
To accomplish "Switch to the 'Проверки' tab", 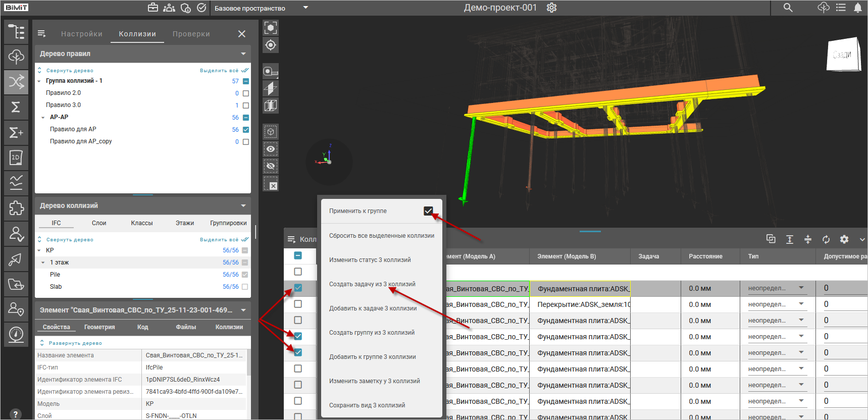I will pyautogui.click(x=191, y=34).
